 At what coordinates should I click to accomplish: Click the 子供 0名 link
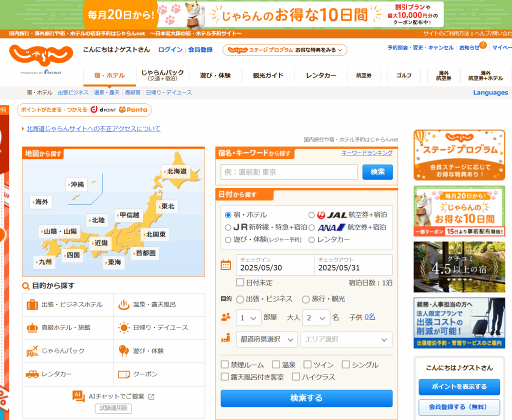click(x=369, y=317)
